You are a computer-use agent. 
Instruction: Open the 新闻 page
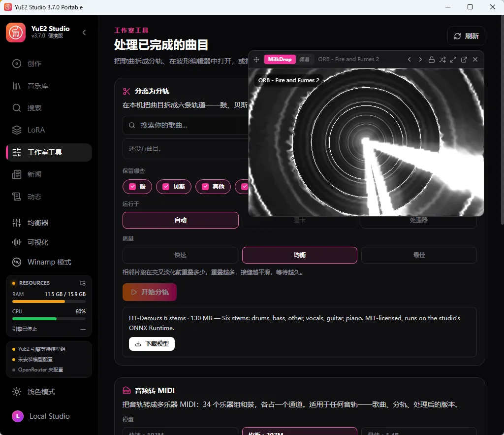point(49,174)
